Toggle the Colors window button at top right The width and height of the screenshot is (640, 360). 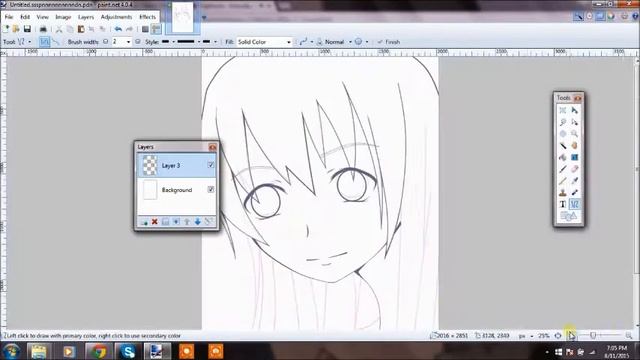[611, 16]
